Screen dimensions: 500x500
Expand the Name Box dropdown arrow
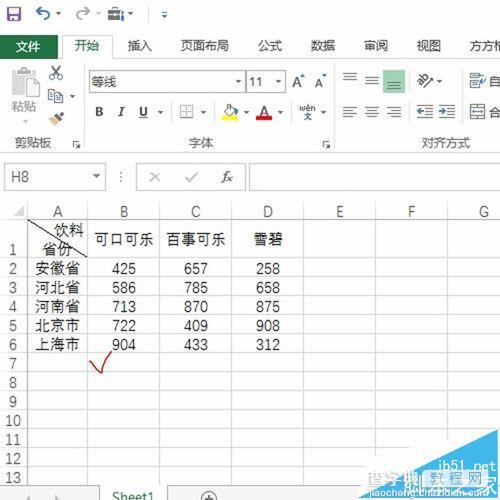click(x=97, y=176)
